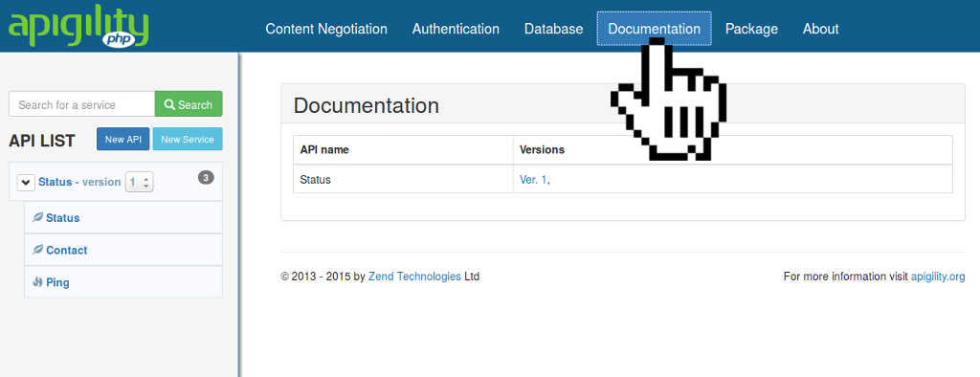
Task: Click the Apigility PHP logo
Action: (78, 27)
